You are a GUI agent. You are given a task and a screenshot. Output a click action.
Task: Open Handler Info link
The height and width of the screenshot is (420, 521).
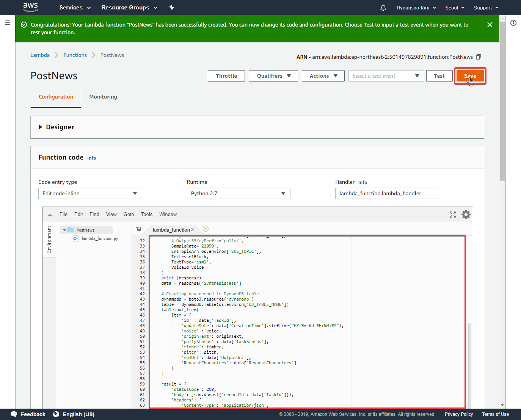363,182
